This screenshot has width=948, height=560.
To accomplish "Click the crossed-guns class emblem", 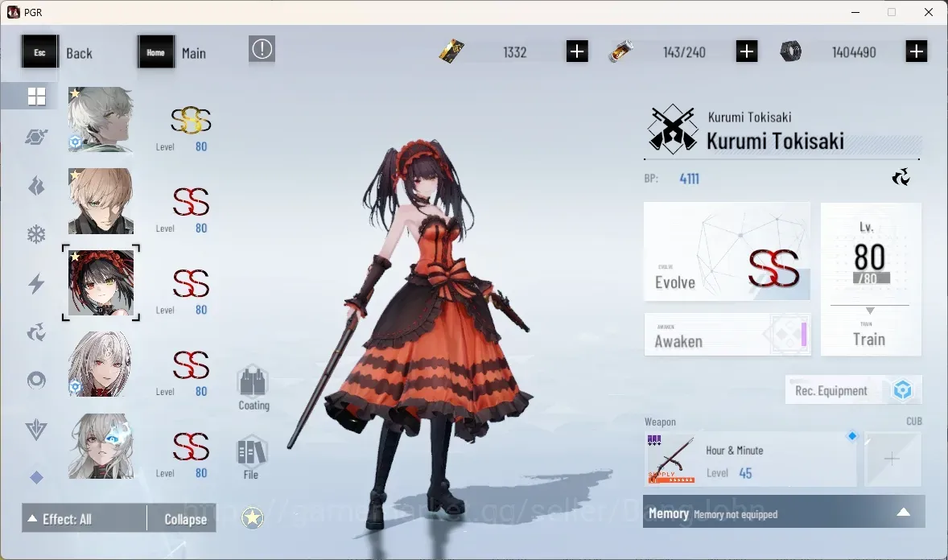I will point(672,129).
